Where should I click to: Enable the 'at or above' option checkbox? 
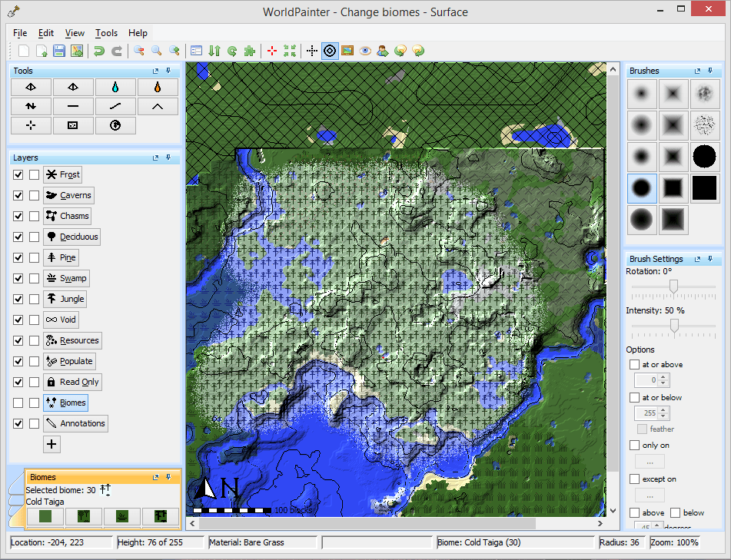click(x=634, y=364)
